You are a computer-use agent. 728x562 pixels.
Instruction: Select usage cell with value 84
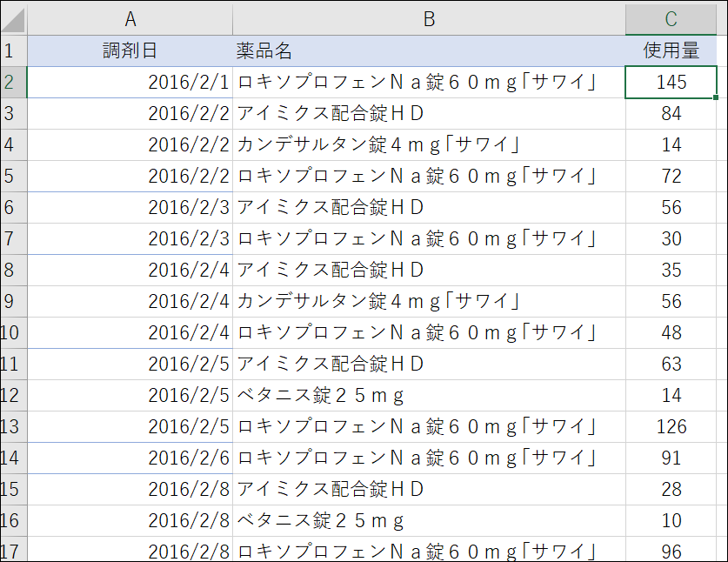671,113
